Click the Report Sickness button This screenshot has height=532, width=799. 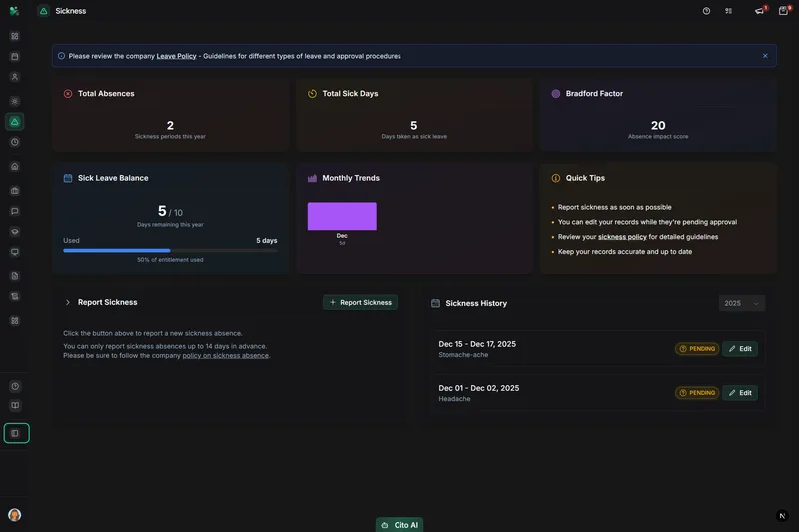tap(360, 302)
